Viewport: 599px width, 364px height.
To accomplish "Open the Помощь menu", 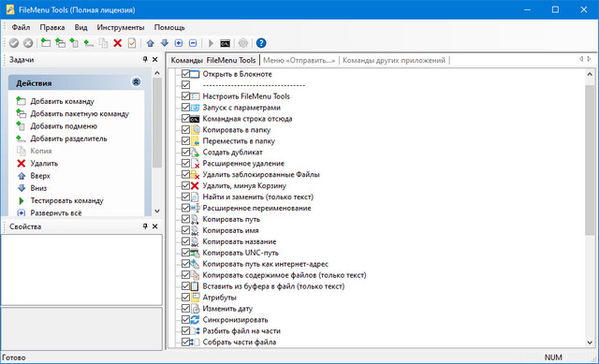I will point(169,27).
